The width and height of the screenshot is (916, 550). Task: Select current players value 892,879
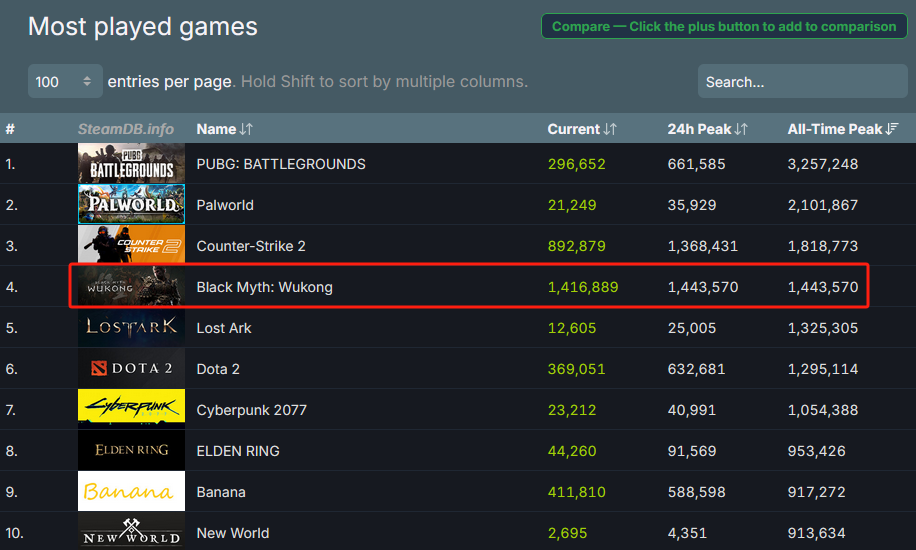(577, 246)
